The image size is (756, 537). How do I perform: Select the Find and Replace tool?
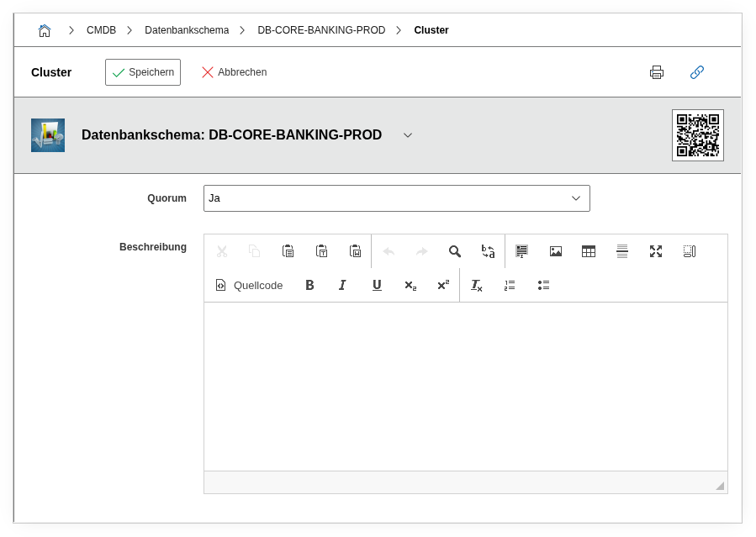[x=488, y=250]
